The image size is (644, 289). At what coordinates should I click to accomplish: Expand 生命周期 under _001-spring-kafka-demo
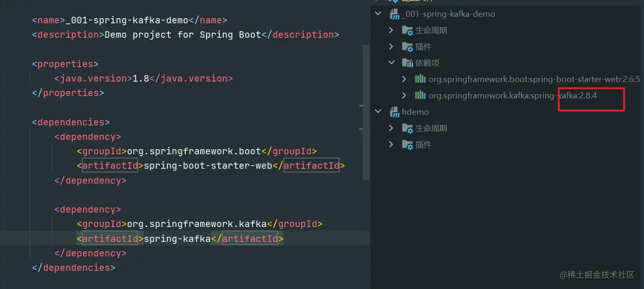click(x=391, y=30)
